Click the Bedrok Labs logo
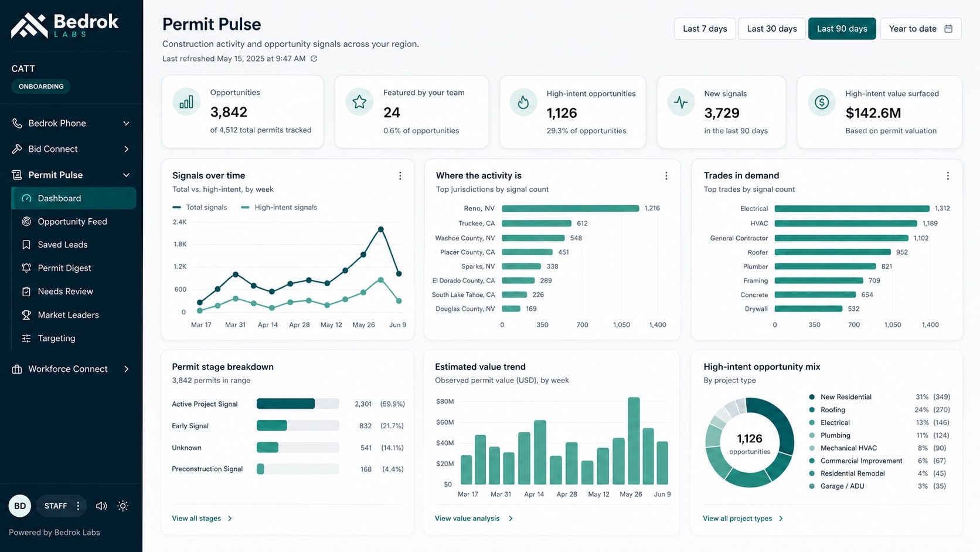 pyautogui.click(x=64, y=26)
